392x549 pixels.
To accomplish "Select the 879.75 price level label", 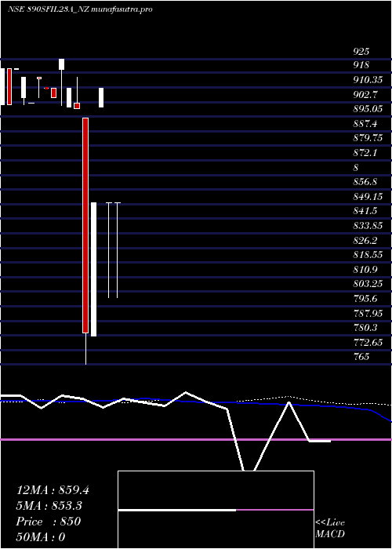I will 368,138.
